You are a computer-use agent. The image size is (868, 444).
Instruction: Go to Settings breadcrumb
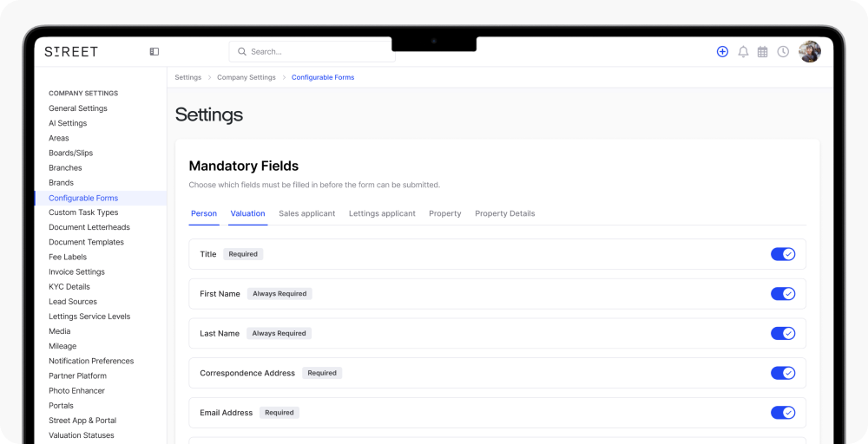188,77
